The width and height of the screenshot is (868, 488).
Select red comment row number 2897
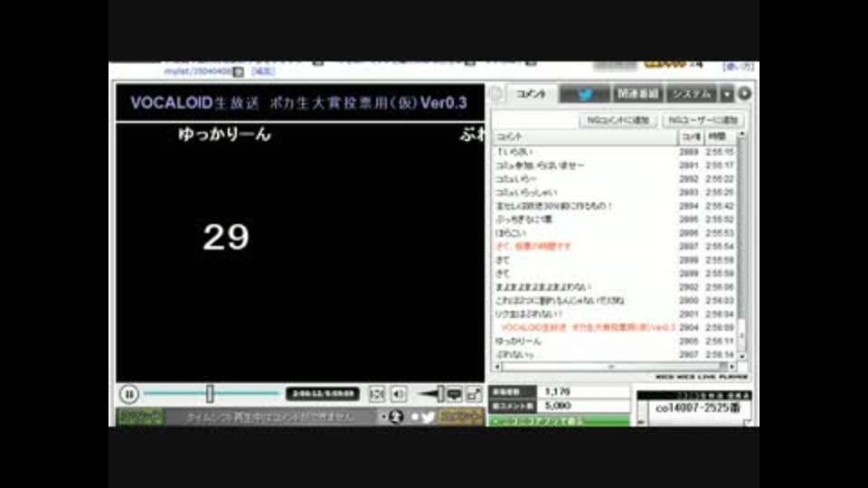[615, 247]
